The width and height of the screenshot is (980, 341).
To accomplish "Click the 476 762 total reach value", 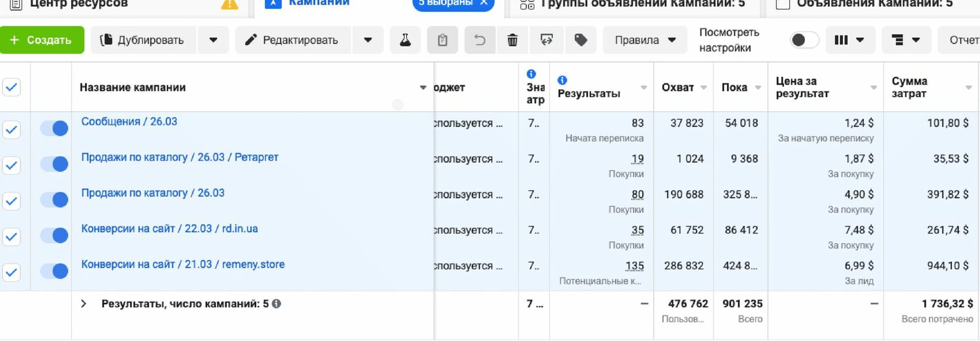I will coord(688,304).
